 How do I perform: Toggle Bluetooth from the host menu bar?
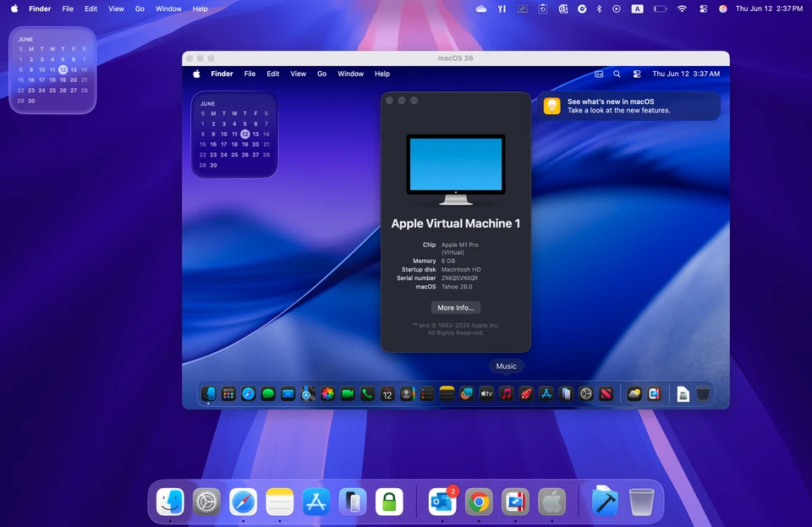pos(598,8)
